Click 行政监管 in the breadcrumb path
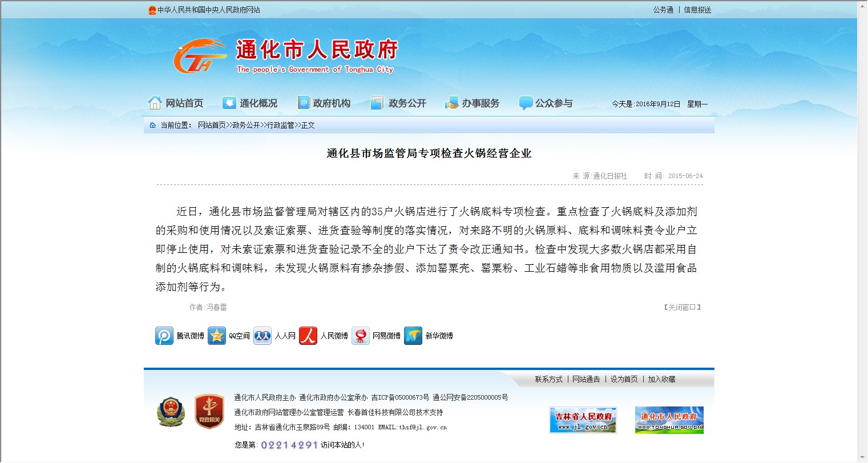 click(281, 125)
